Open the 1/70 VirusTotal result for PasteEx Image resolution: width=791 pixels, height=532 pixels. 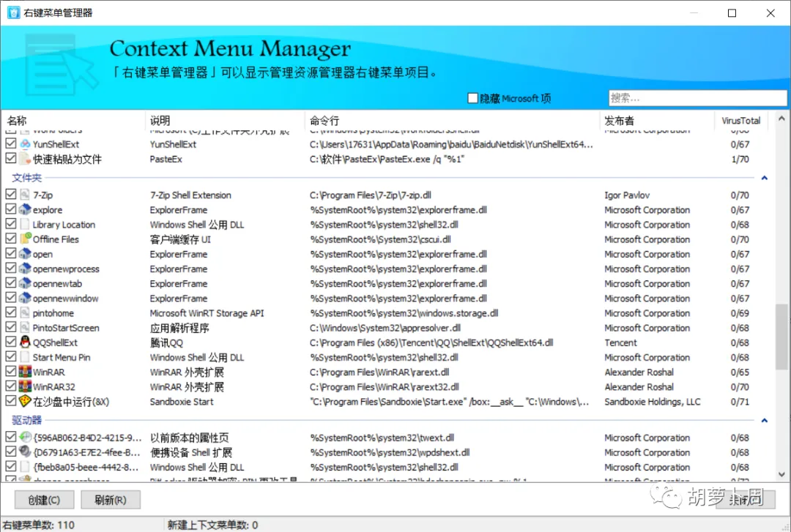coord(740,160)
